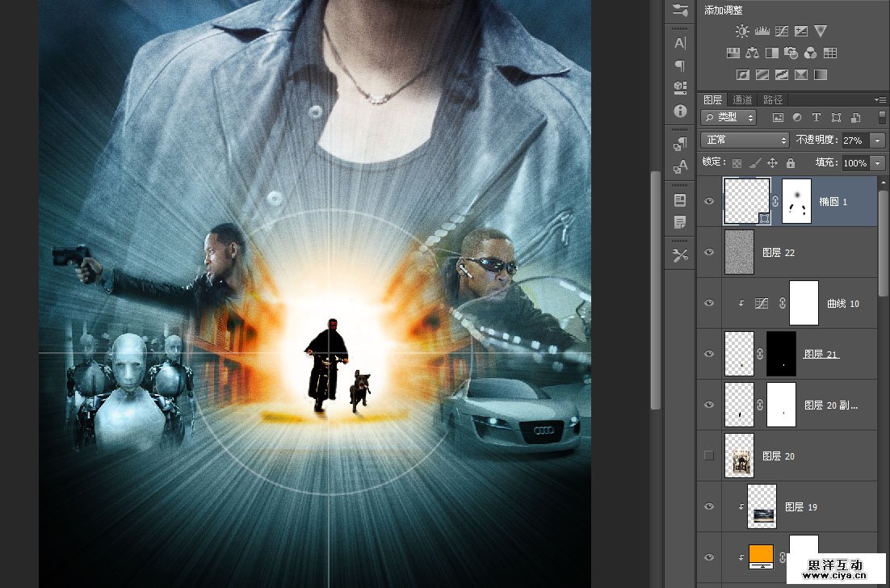The height and width of the screenshot is (588, 890).
Task: Open the 填充 fill dropdown arrow
Action: 879,163
